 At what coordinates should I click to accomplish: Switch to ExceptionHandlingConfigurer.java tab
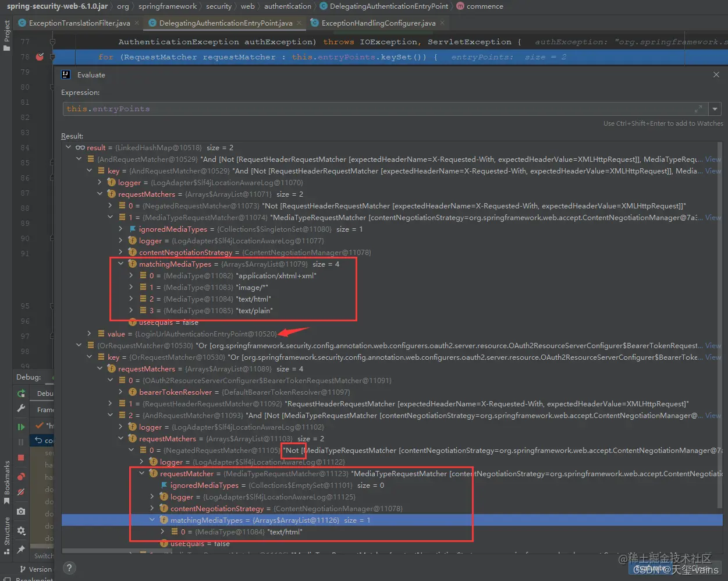[378, 23]
